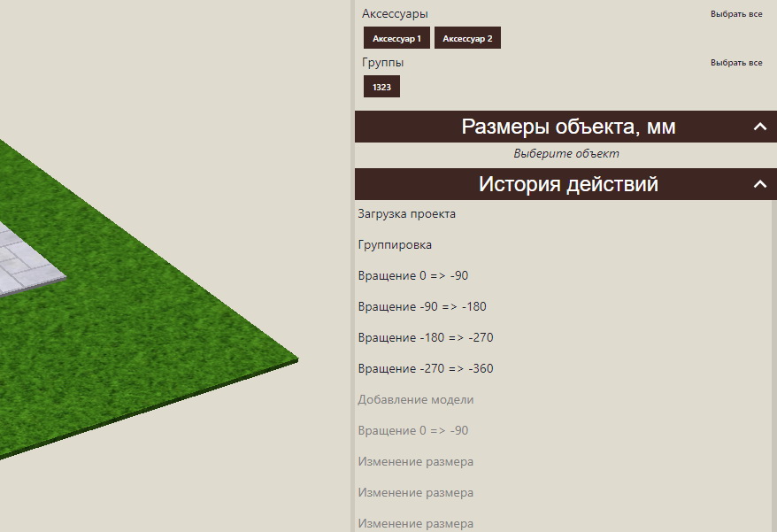Screen dimensions: 777x532
Task: Select history entry Вращение -180 => -270
Action: 425,337
